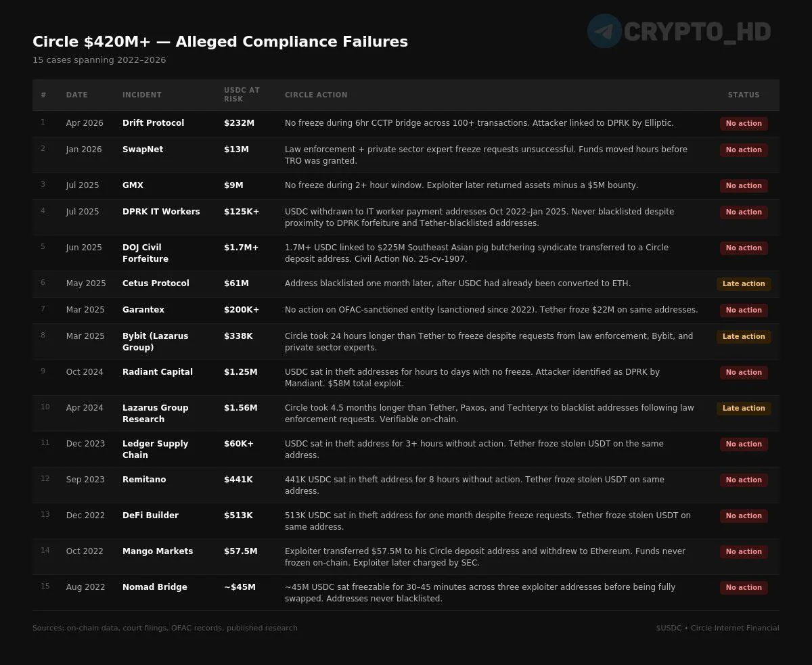This screenshot has width=812, height=665.
Task: Click the Telegram paper-plane logo icon
Action: 604,31
